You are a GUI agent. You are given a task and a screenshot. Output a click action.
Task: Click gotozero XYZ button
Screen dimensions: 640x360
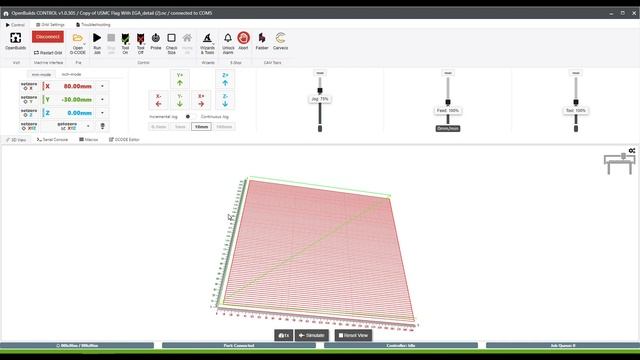click(x=67, y=126)
